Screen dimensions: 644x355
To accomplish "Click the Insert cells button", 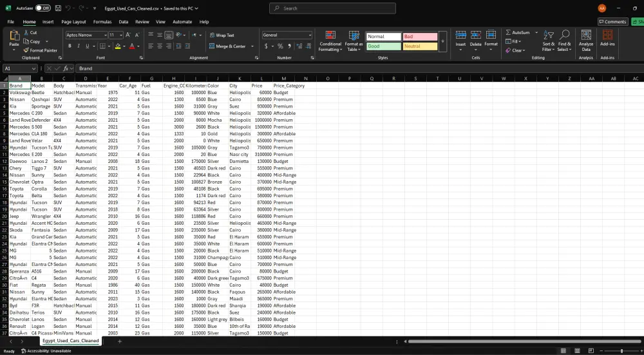I will (460, 41).
